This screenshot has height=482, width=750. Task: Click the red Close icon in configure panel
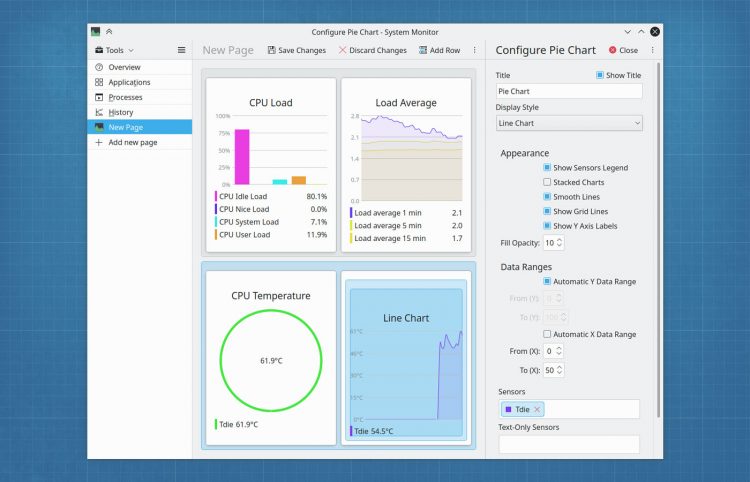[612, 50]
